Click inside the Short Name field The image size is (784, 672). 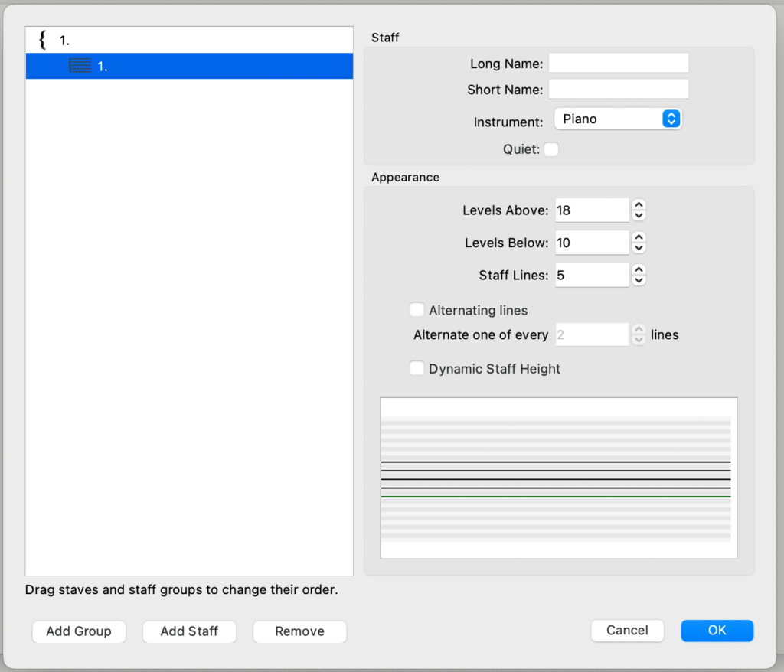pos(618,89)
